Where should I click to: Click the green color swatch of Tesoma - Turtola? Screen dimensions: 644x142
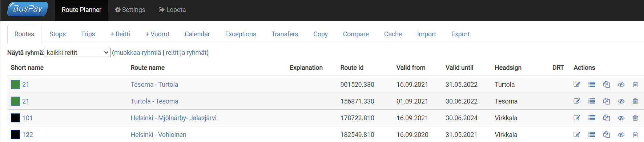point(15,85)
